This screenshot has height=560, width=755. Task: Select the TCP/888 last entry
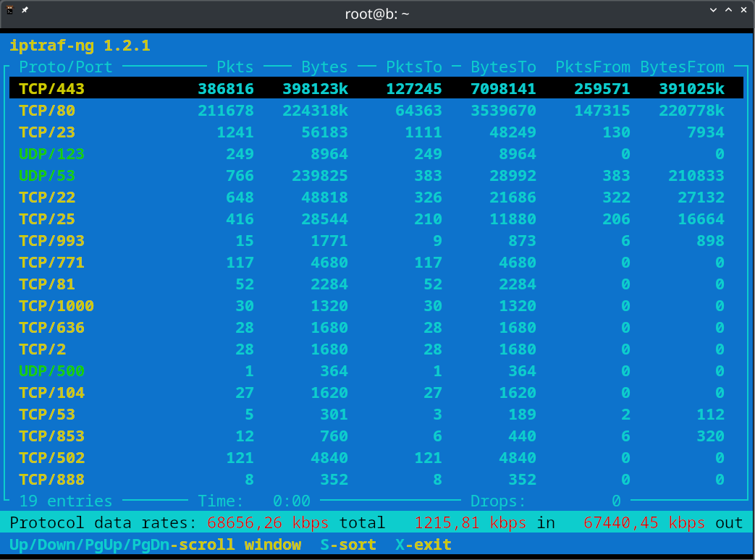click(51, 480)
